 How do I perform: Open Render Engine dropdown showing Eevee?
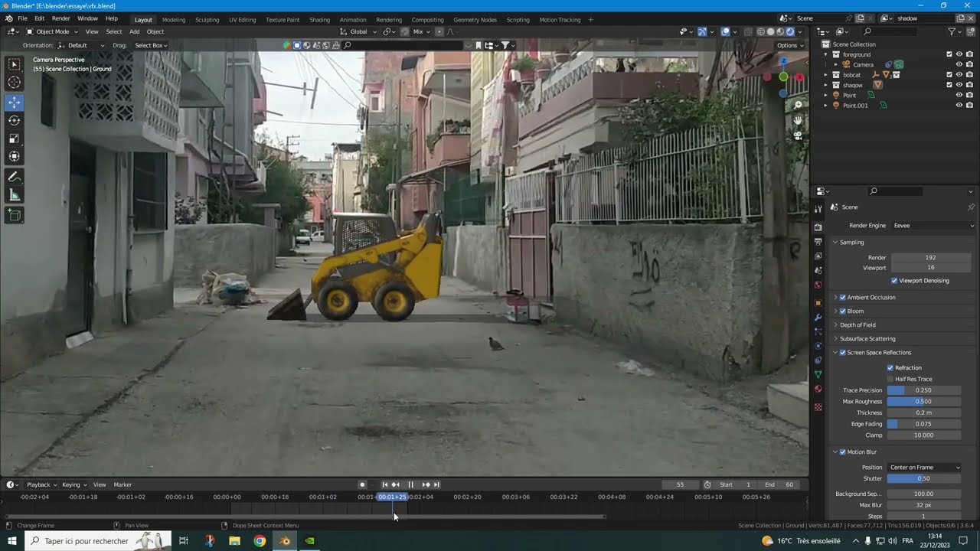[x=933, y=226]
